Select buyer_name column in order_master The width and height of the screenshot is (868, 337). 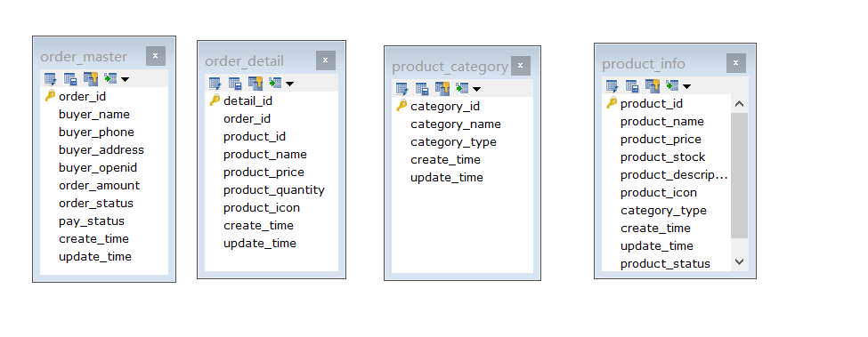(x=94, y=115)
